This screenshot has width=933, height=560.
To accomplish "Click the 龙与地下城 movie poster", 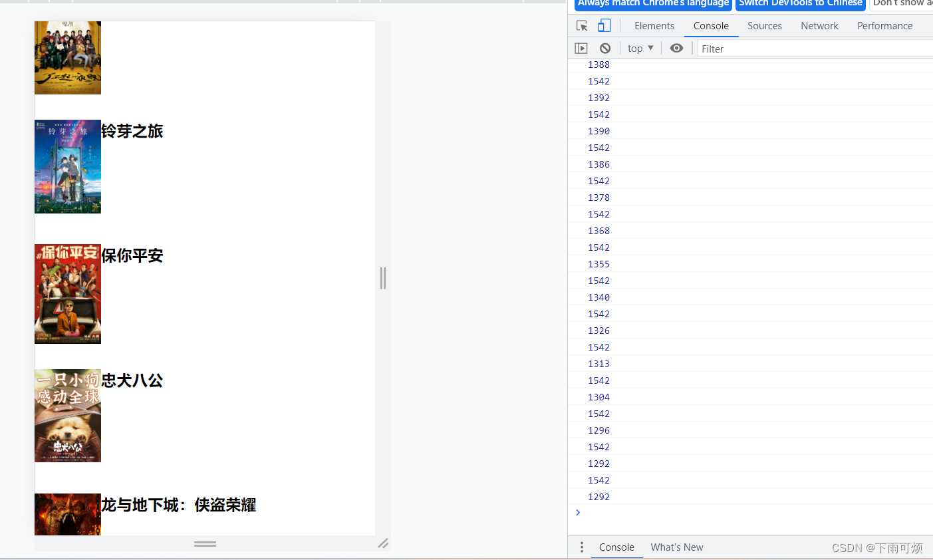I will [68, 514].
